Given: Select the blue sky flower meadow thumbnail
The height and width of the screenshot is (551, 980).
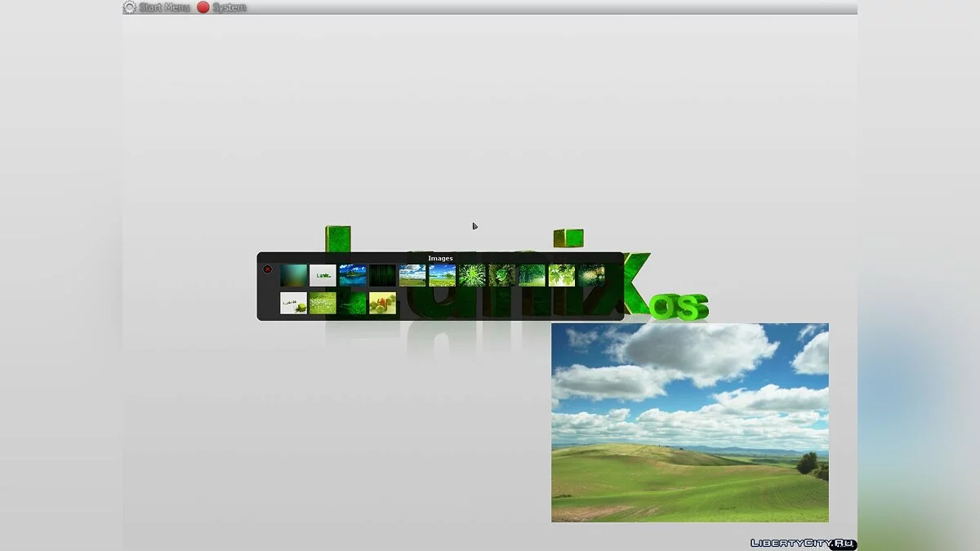Looking at the screenshot, I should pyautogui.click(x=442, y=275).
